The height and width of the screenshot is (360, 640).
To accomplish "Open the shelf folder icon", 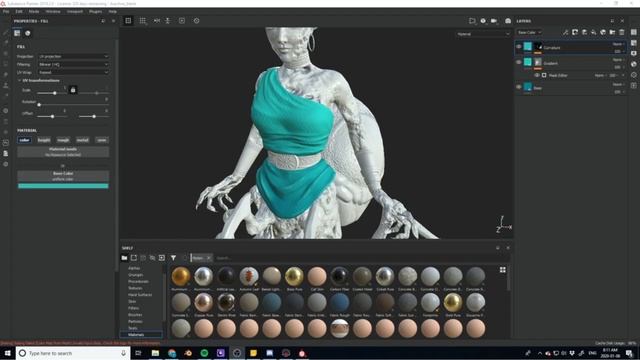I will [x=124, y=258].
